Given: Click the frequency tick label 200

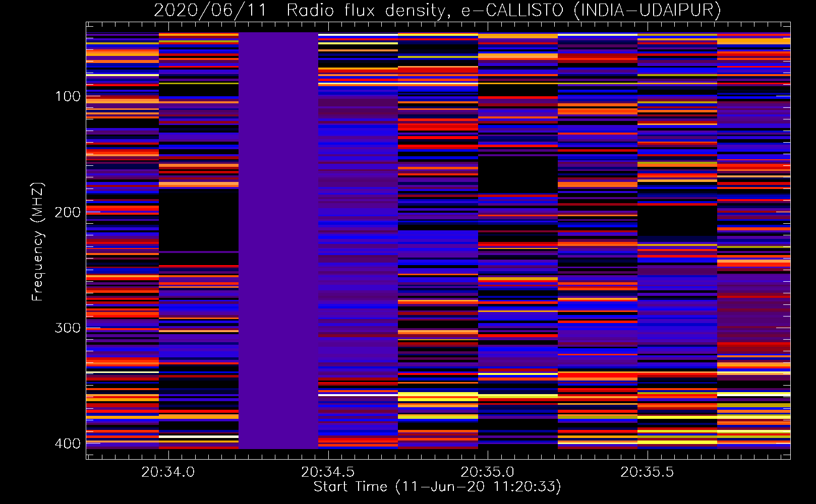Looking at the screenshot, I should (68, 212).
